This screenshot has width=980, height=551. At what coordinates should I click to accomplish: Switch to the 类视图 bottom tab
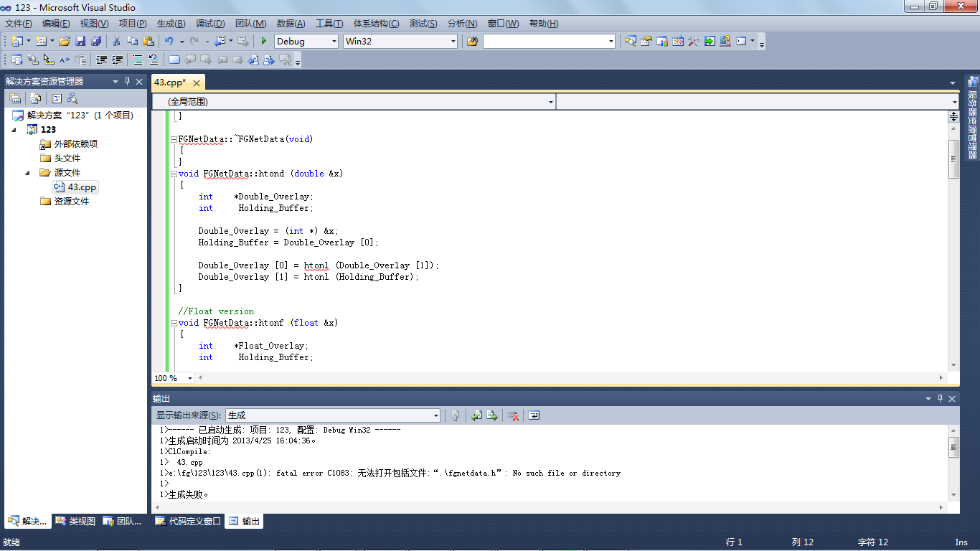[x=76, y=522]
